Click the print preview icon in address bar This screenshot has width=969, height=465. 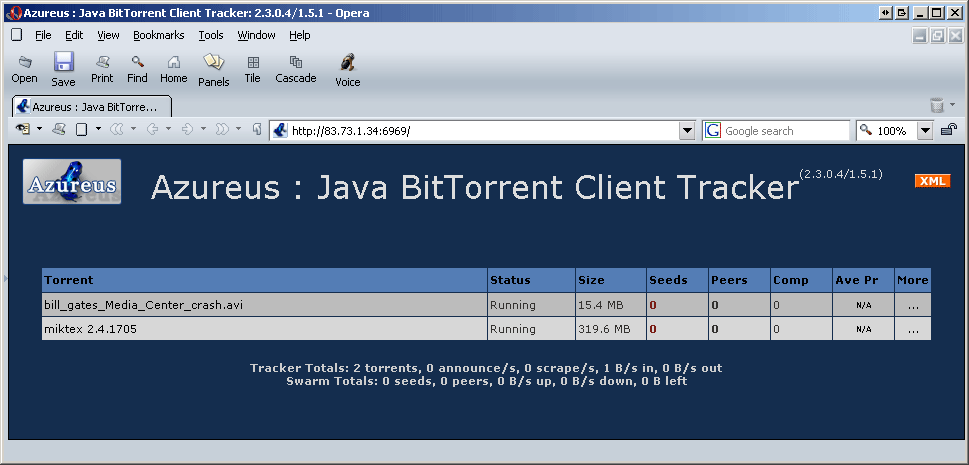pos(59,129)
